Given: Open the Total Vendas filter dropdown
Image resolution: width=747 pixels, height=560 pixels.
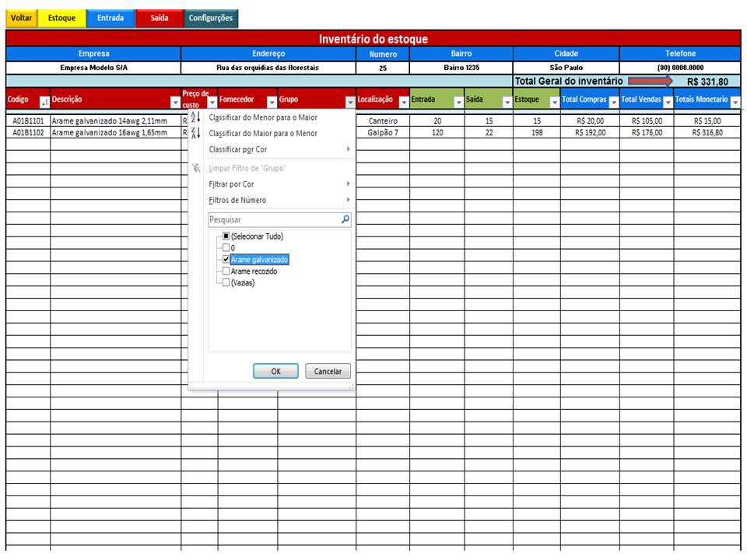Looking at the screenshot, I should [x=668, y=103].
